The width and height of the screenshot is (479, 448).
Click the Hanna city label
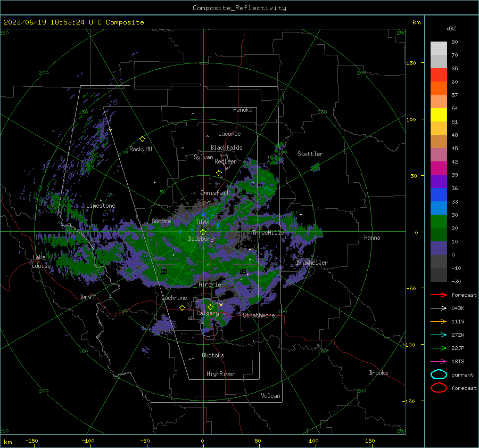pos(372,238)
